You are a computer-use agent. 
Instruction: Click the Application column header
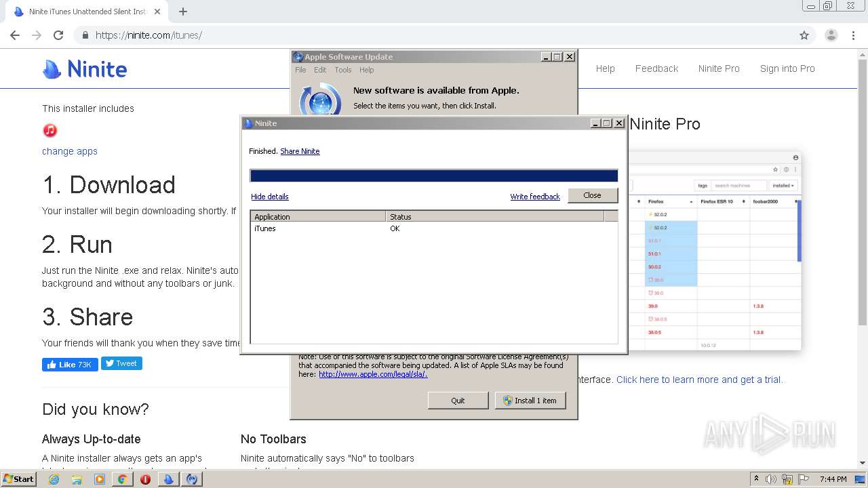[318, 217]
